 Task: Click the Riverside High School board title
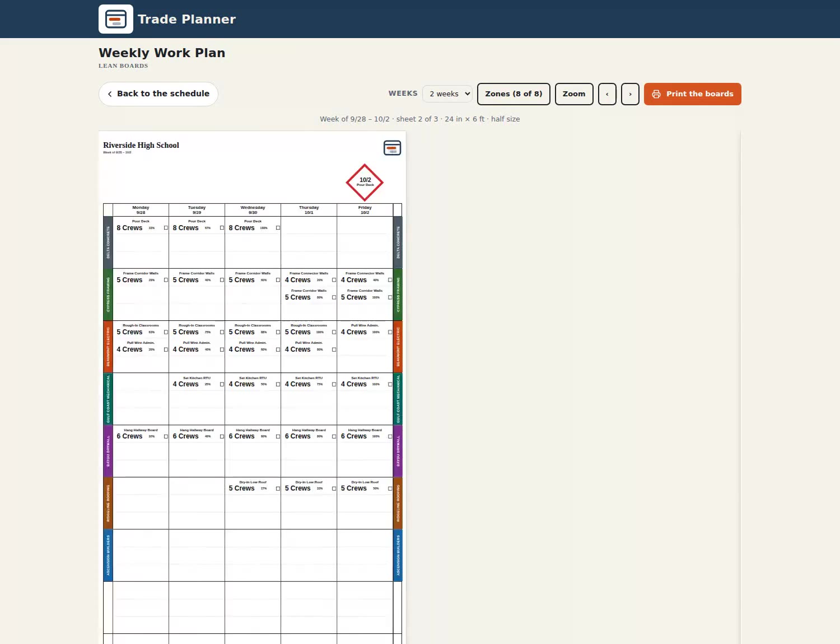tap(141, 145)
